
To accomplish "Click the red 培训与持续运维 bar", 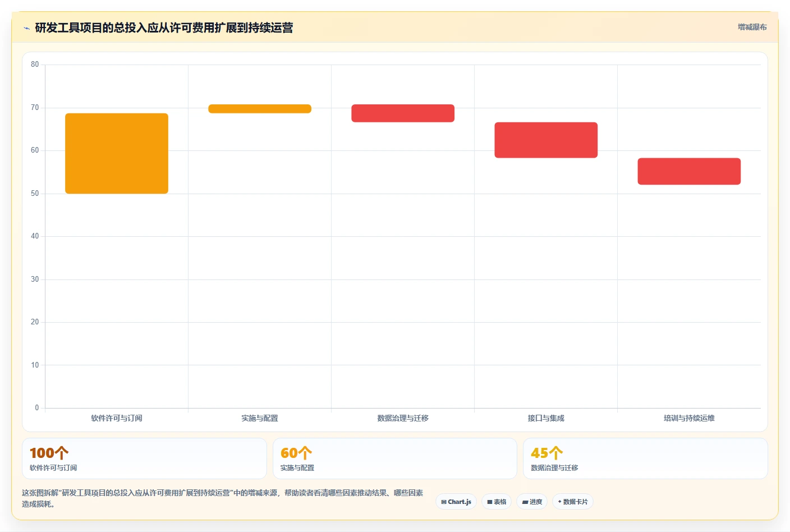I will (689, 171).
